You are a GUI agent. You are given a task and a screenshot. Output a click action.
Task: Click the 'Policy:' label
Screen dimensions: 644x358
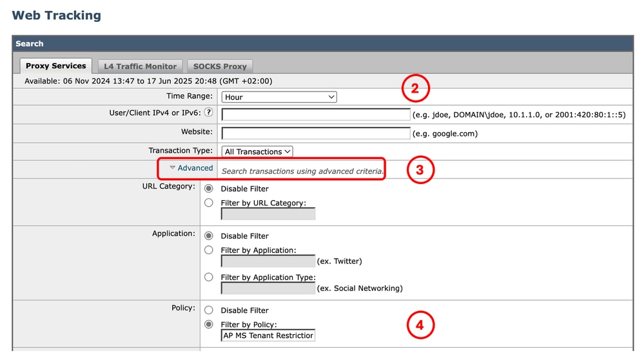[184, 308]
